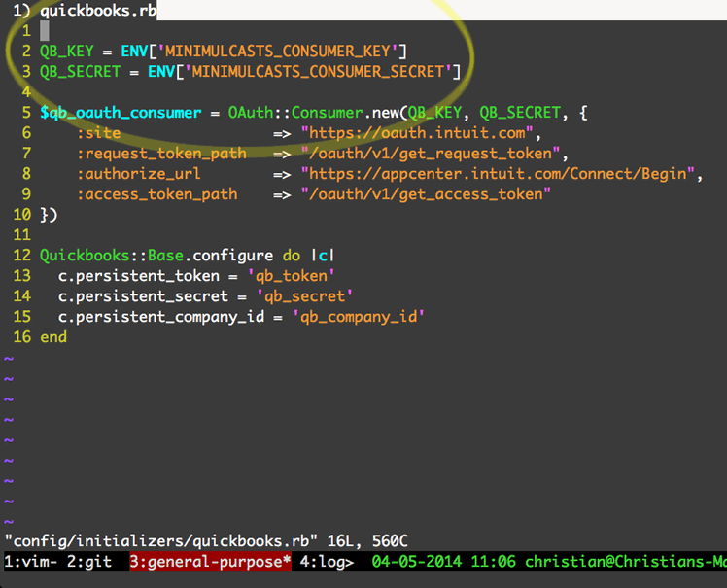Viewport: 727px width, 588px height.
Task: Click 'MINIMULCASTS_CONSUMER_SECRET' string
Action: [x=318, y=71]
